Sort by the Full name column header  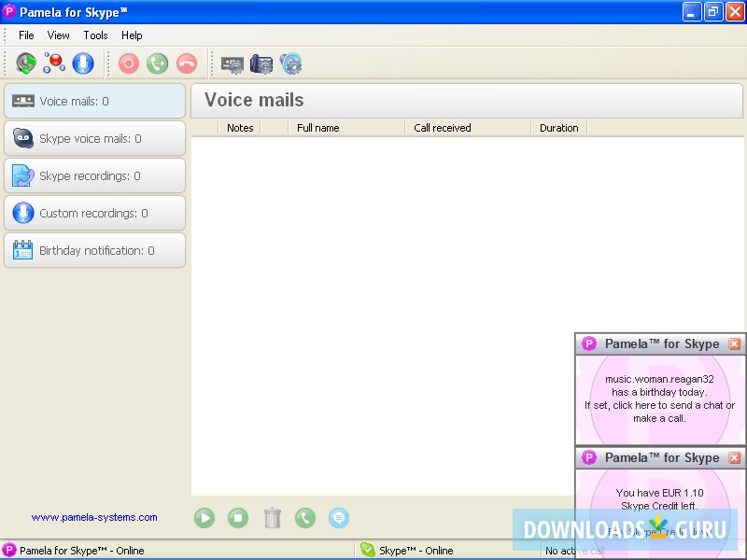click(346, 128)
